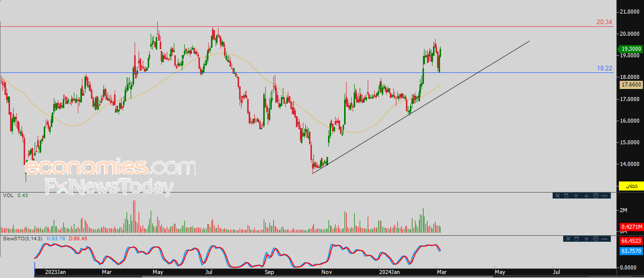Click the 16.0000 price axis label
Viewport: 644px width, 278px height.
tap(629, 121)
